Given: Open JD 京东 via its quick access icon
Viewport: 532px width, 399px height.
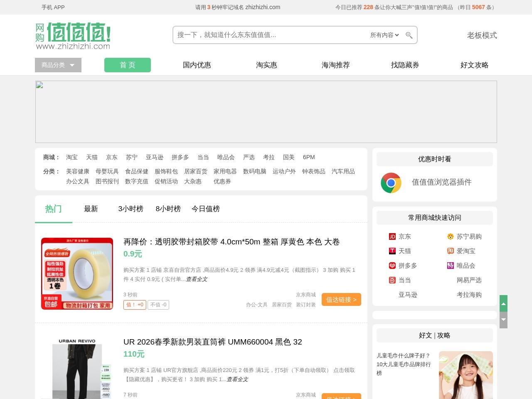Looking at the screenshot, I should point(392,236).
